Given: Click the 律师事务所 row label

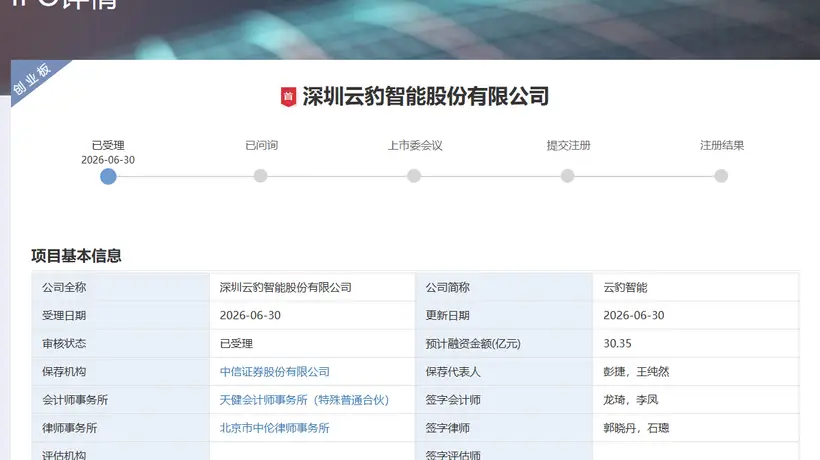Looking at the screenshot, I should coord(70,428).
